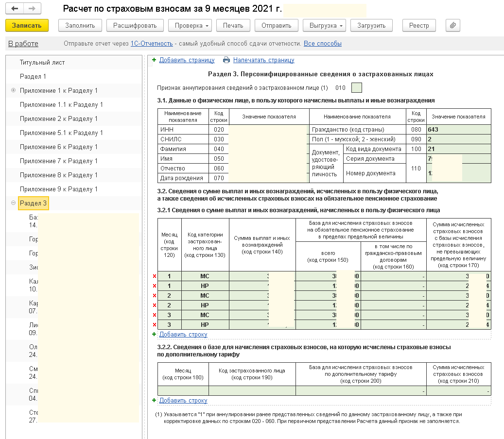Delete the first month 1 МС row with the red cross
The height and width of the screenshot is (439, 504).
(x=155, y=276)
